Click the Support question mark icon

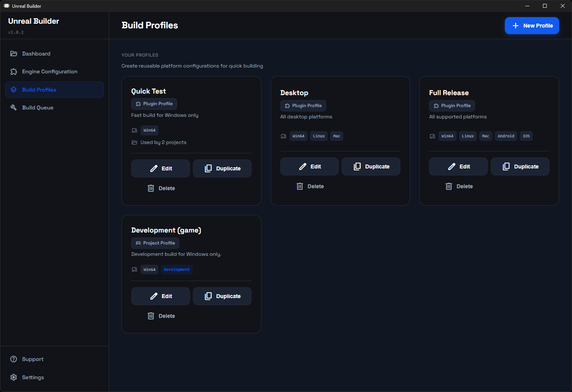(14, 359)
